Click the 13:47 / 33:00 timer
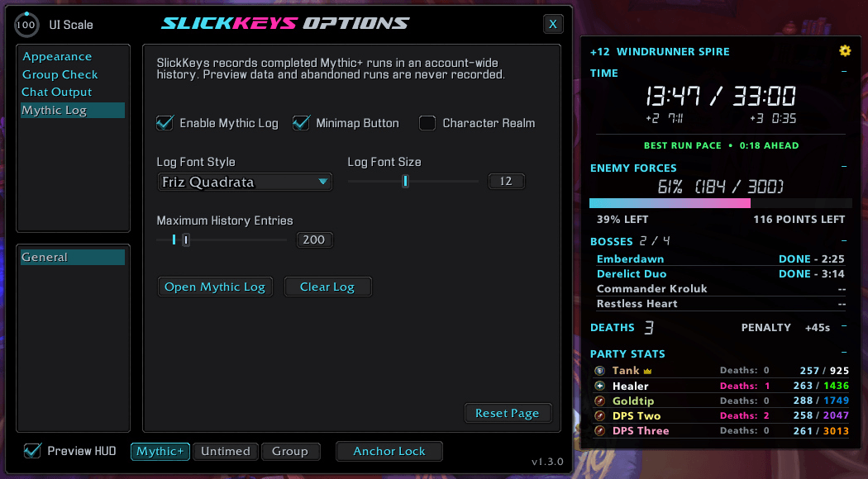This screenshot has width=868, height=479. point(720,97)
